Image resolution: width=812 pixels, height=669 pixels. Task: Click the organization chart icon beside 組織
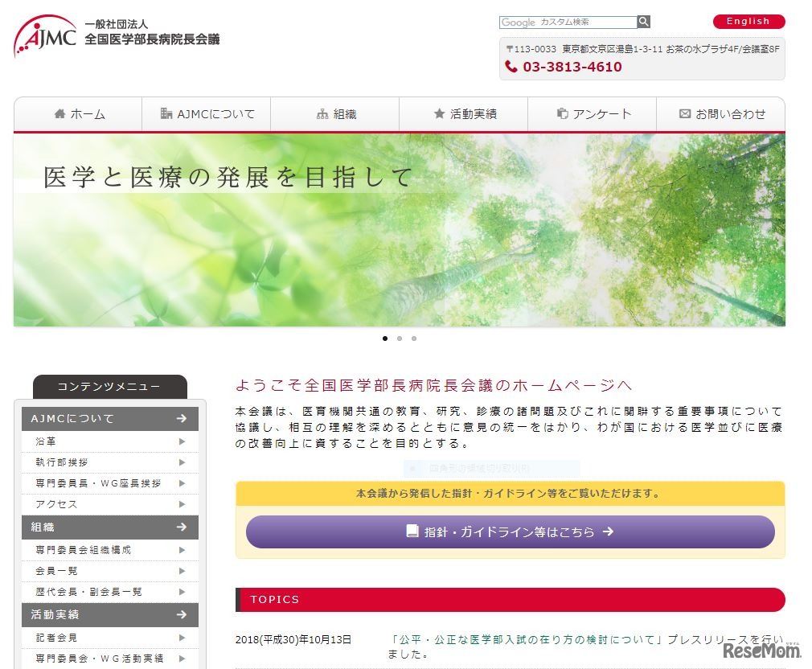point(322,114)
